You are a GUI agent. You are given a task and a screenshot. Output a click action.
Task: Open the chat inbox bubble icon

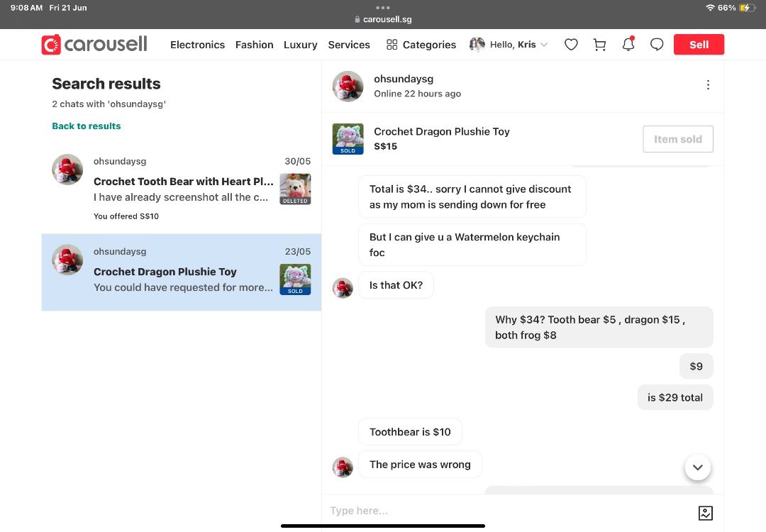(657, 45)
